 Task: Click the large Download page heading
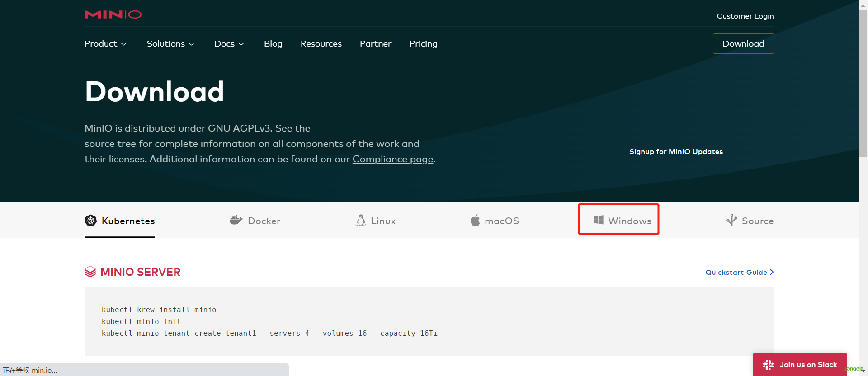tap(154, 91)
